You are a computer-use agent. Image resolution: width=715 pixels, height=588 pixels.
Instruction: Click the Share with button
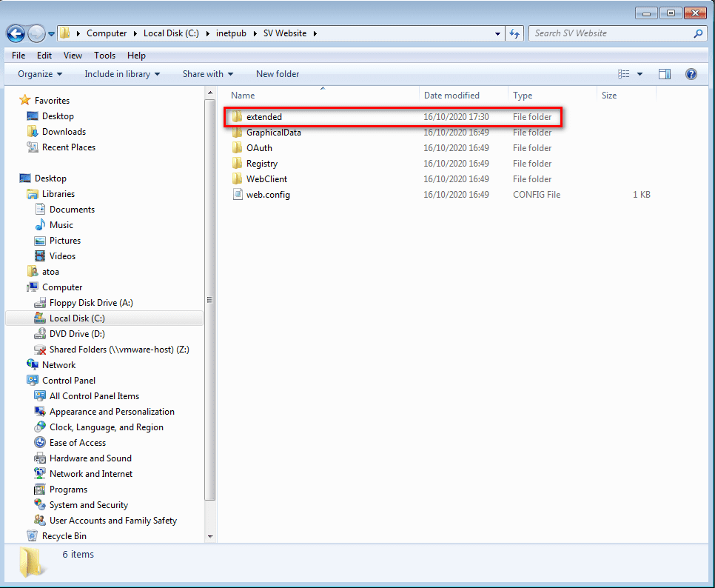[x=208, y=74]
